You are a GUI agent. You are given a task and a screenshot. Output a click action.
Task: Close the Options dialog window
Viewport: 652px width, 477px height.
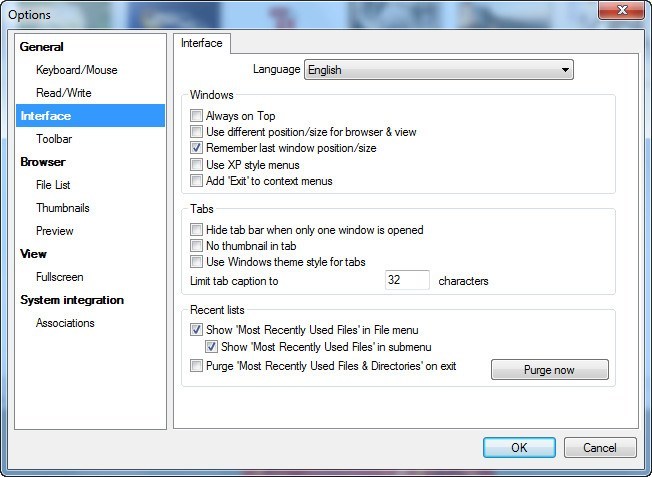tap(621, 10)
